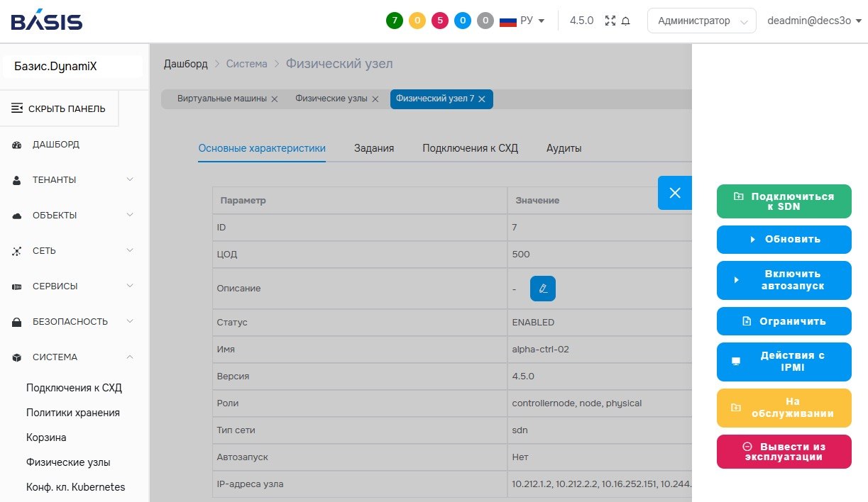This screenshot has height=502, width=868.
Task: Click the Сеть sidebar navigation icon
Action: click(18, 250)
